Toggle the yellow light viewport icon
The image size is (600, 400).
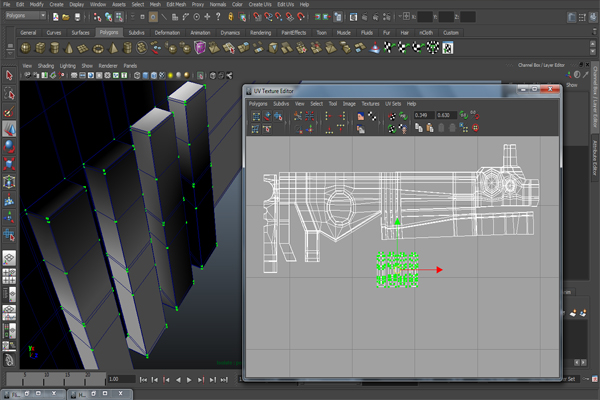pos(170,75)
